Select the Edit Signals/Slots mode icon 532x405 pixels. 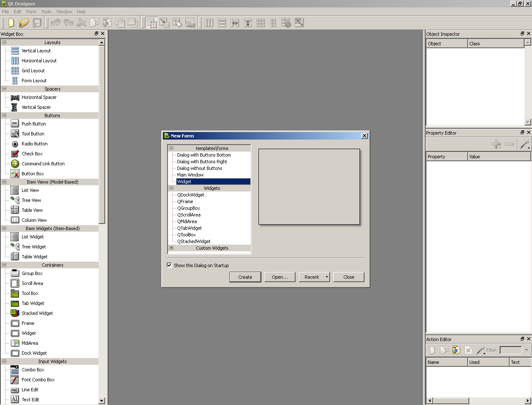tap(165, 23)
